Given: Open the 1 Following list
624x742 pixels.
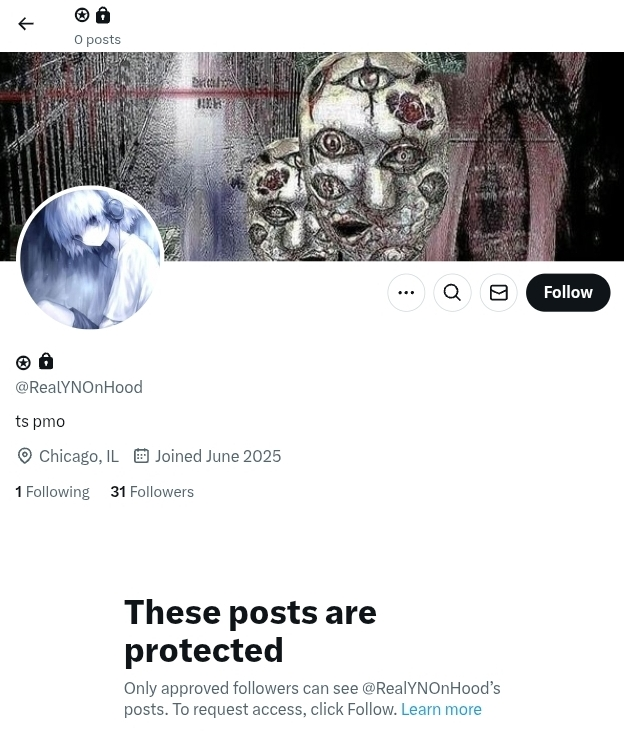Looking at the screenshot, I should pyautogui.click(x=52, y=492).
